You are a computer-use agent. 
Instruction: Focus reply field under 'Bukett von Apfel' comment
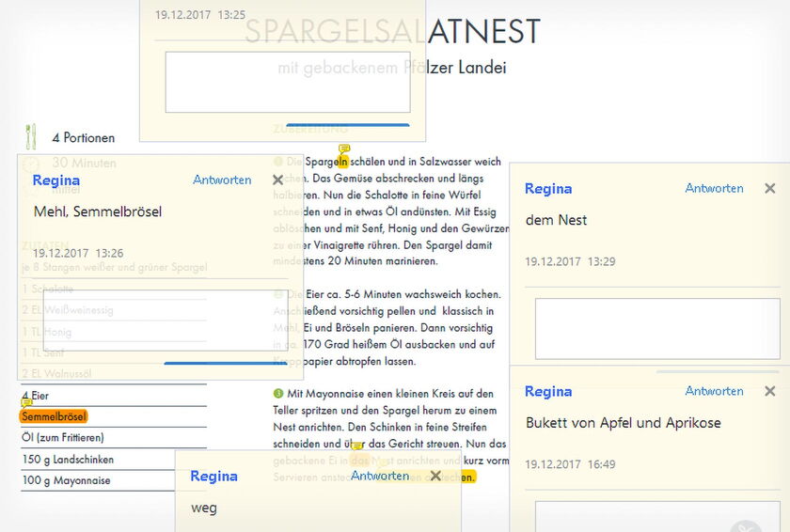tap(657, 516)
